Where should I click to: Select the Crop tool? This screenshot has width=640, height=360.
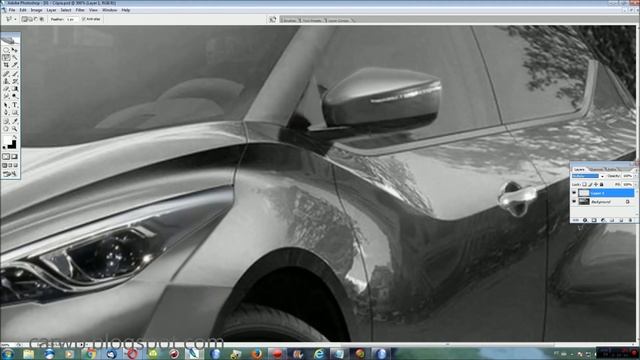[6, 65]
